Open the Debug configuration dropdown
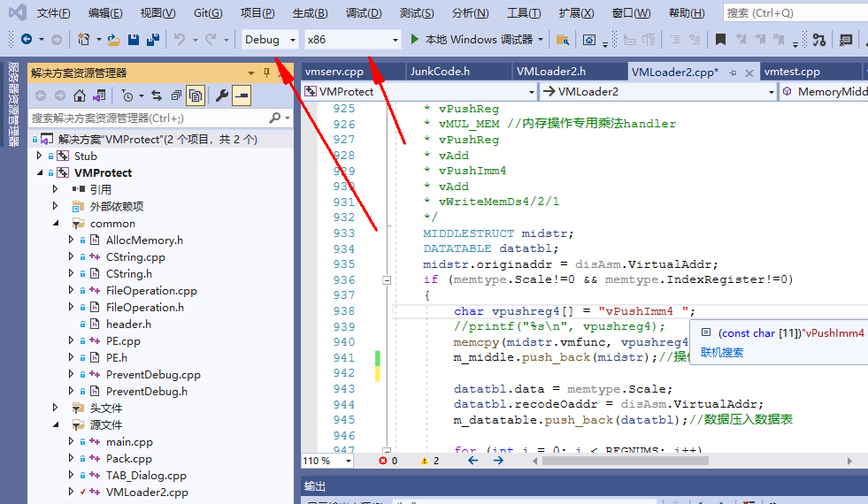Image resolution: width=868 pixels, height=504 pixels. tap(270, 39)
